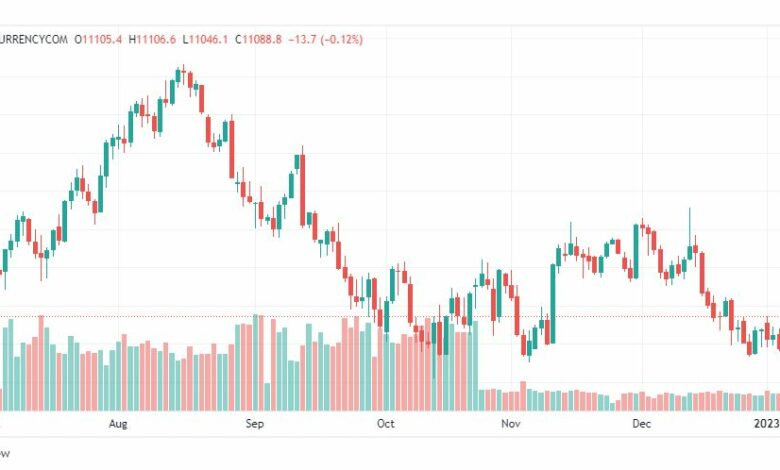Click the large green candle in early November
Screen dimensions: 780x470
click(553, 303)
